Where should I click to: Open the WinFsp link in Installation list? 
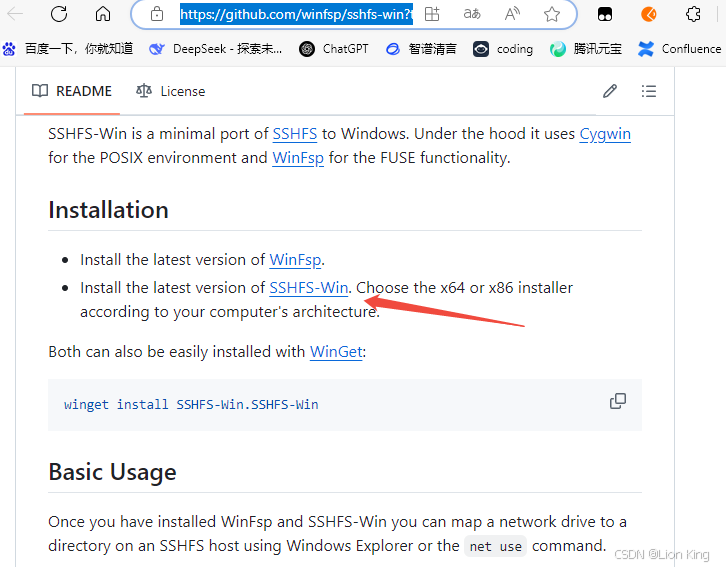tap(295, 260)
